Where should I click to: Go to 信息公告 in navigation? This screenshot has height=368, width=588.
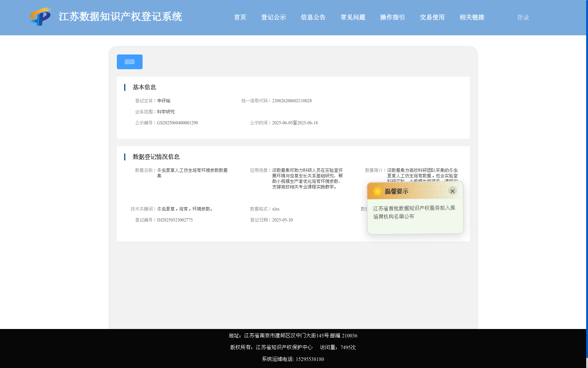click(x=313, y=17)
